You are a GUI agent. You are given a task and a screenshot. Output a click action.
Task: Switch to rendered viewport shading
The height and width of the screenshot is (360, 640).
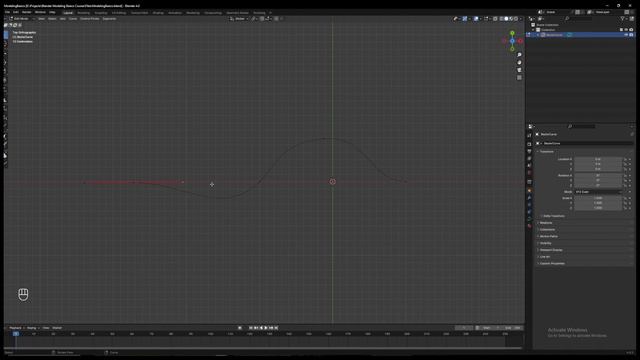point(516,19)
